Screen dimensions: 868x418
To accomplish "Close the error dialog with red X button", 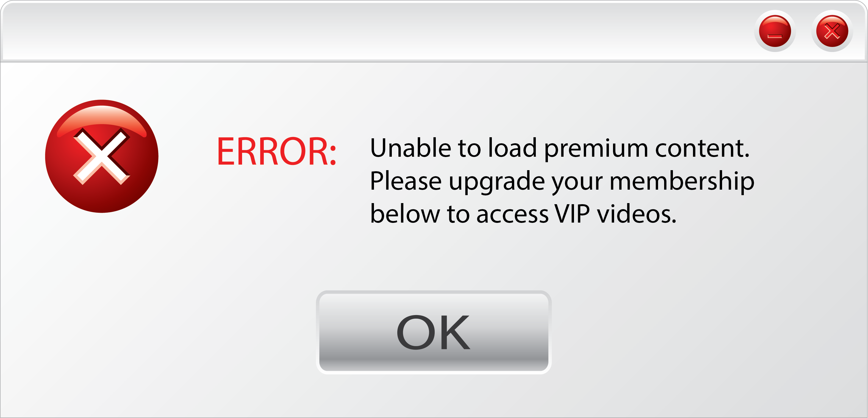I will coord(832,31).
